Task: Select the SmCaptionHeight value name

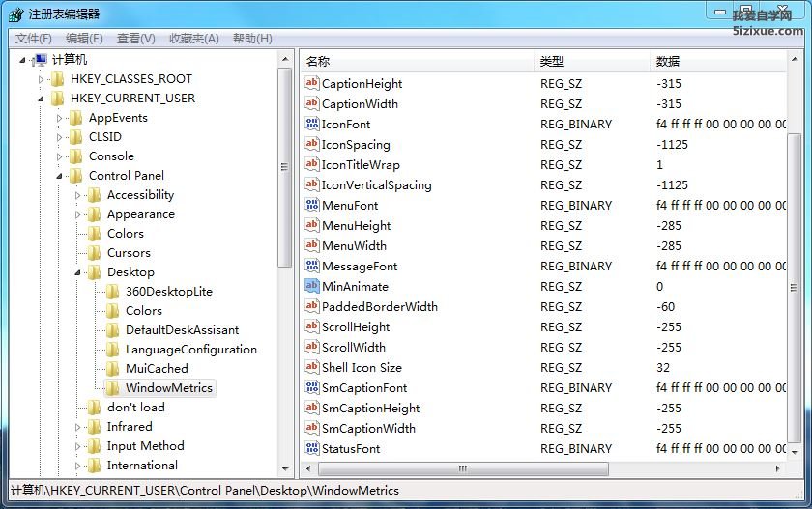Action: (x=371, y=409)
